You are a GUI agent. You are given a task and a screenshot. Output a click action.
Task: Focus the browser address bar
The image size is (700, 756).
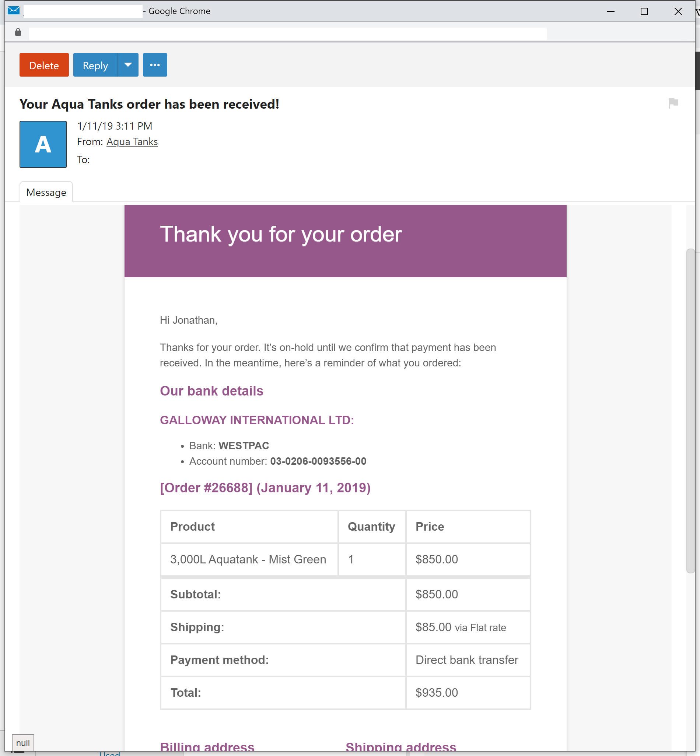(287, 33)
